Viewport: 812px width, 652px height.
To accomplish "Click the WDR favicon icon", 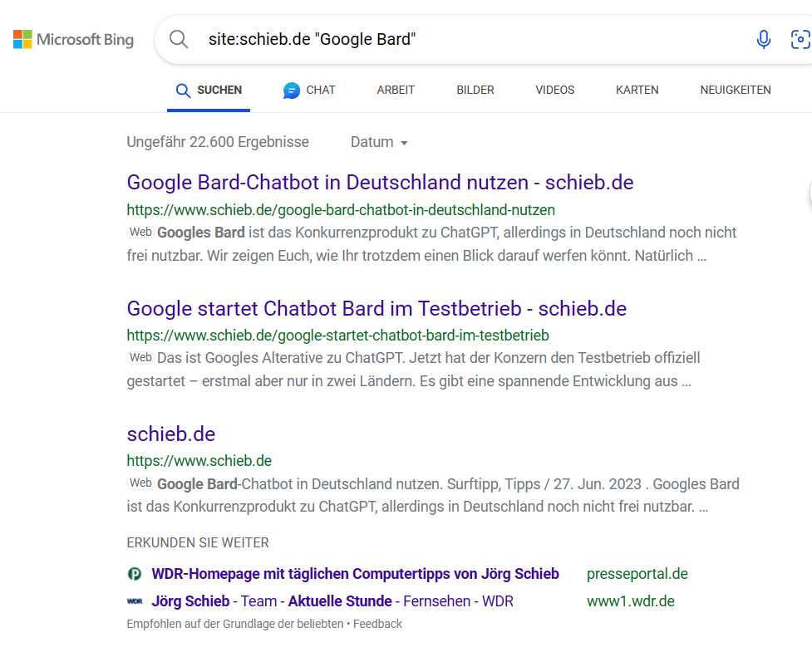I will 135,601.
